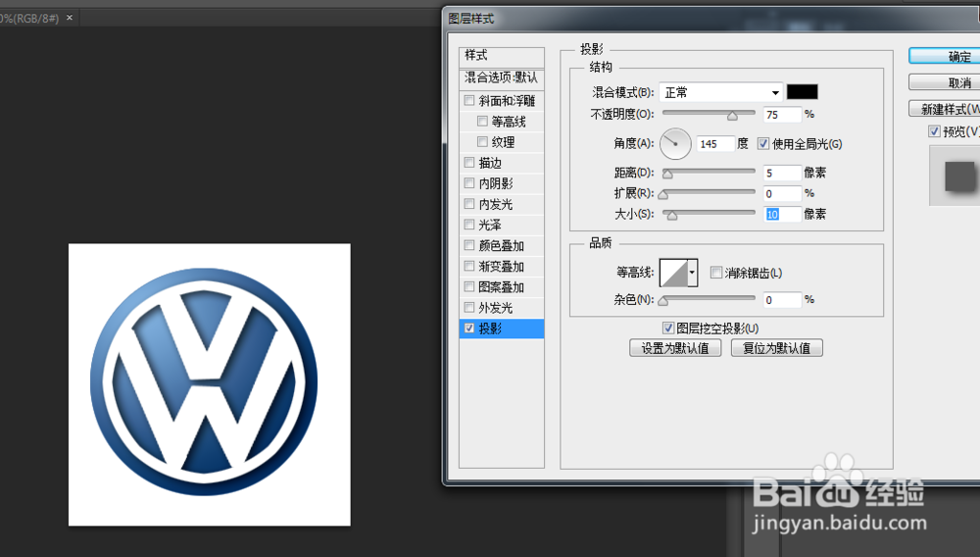Open the 斜面和浮雕 settings row
This screenshot has height=557, width=980.
501,101
